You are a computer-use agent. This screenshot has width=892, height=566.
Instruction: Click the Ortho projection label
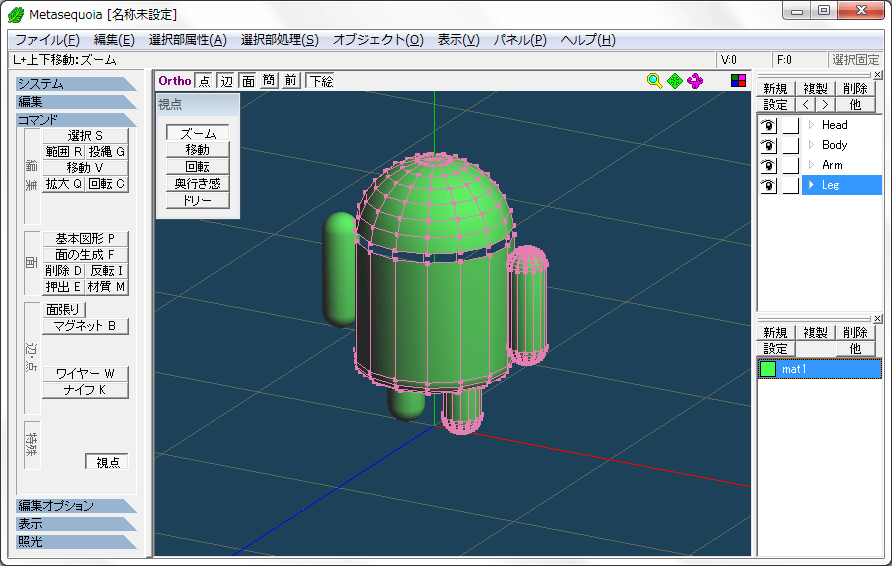(175, 81)
